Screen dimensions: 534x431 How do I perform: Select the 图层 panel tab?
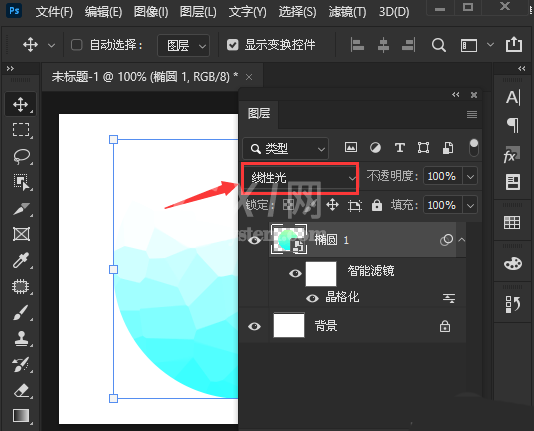tap(259, 114)
